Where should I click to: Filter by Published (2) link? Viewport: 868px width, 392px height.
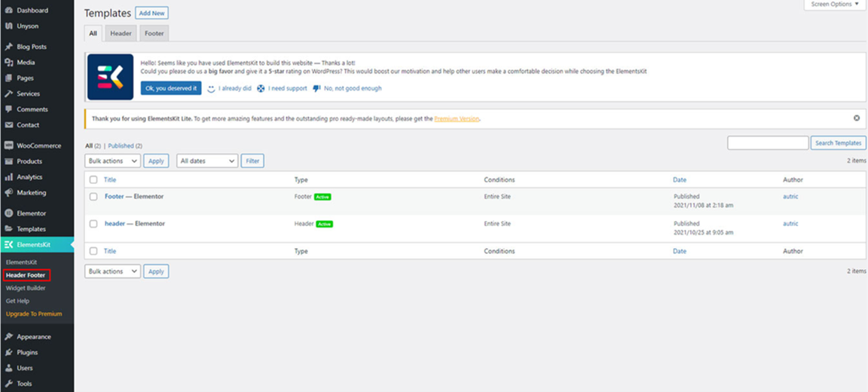click(125, 146)
